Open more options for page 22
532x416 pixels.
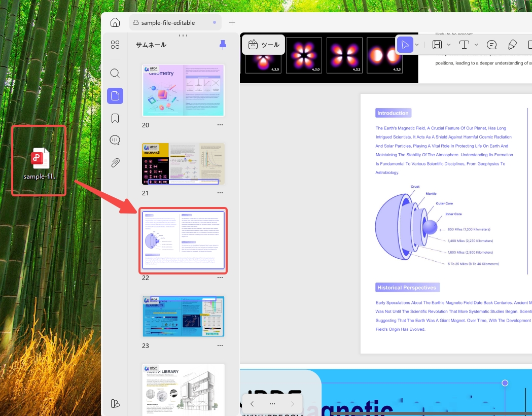point(220,278)
